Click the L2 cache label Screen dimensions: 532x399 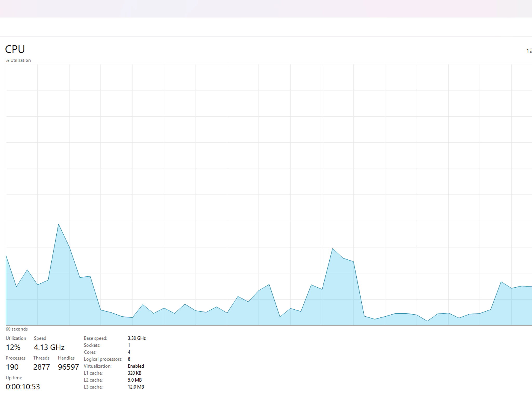tap(93, 380)
